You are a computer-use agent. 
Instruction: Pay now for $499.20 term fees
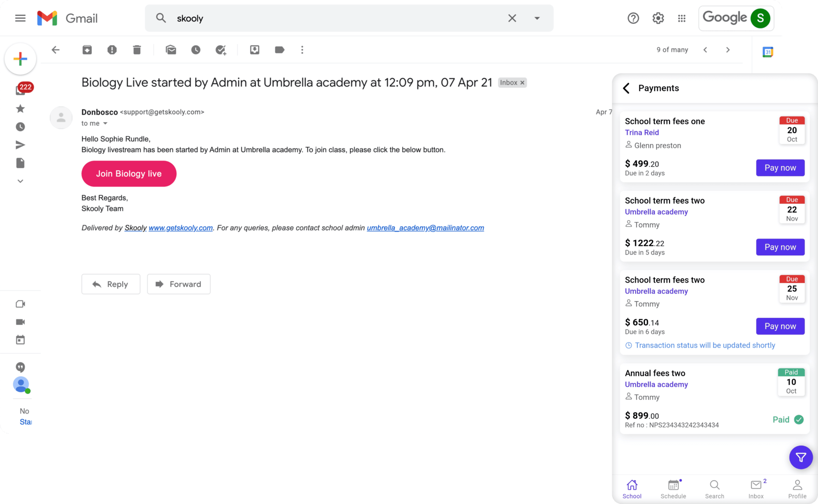(780, 168)
